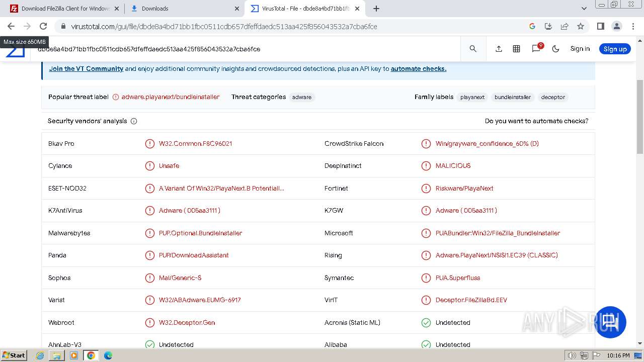
Task: Click VirIT Deceptor.FileZillaBd.EEV result
Action: (x=471, y=300)
